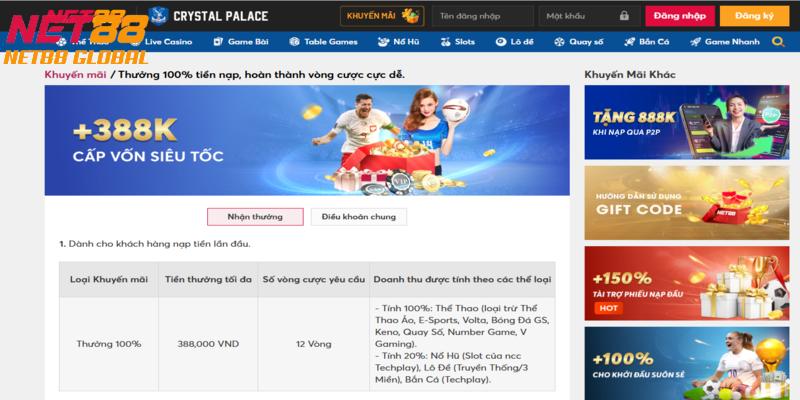Click the Số vòng cược yêu cầu header
Image resolution: width=800 pixels, height=400 pixels.
point(314,280)
